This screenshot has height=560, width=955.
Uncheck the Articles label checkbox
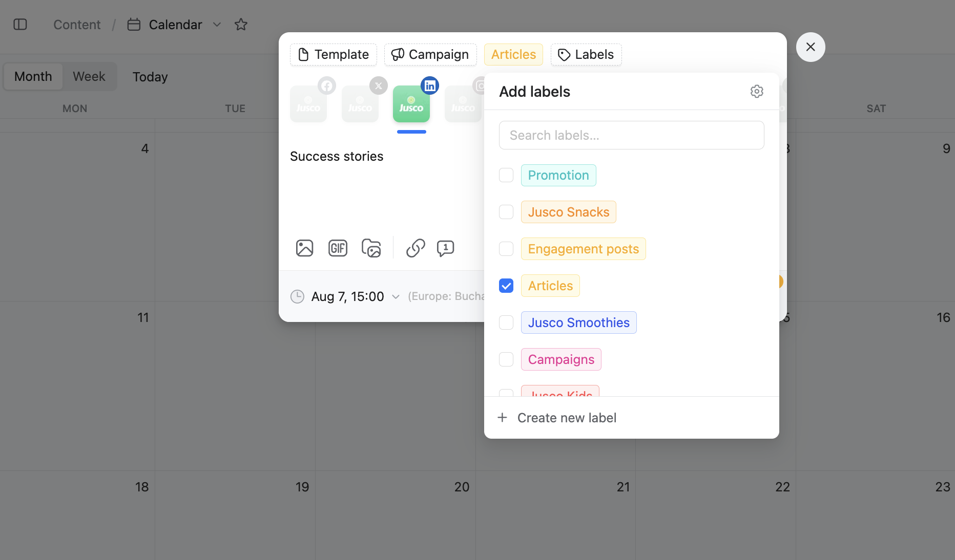pyautogui.click(x=506, y=286)
